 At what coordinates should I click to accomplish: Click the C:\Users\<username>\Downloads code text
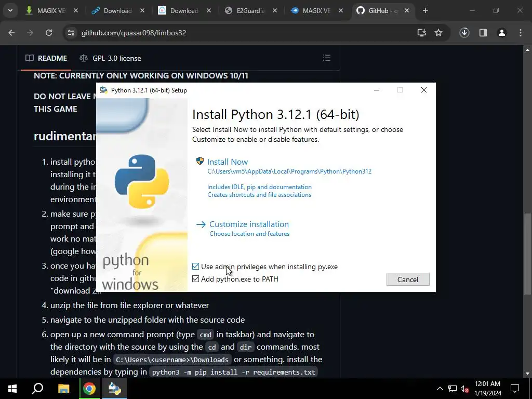(172, 360)
